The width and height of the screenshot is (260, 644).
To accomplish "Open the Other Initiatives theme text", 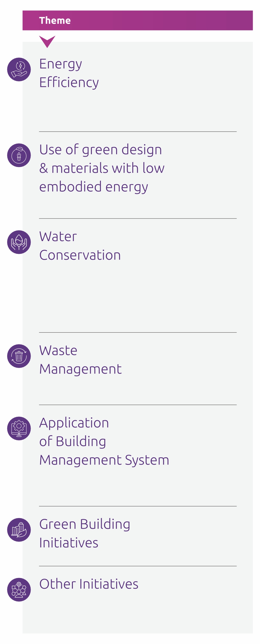I will [89, 584].
